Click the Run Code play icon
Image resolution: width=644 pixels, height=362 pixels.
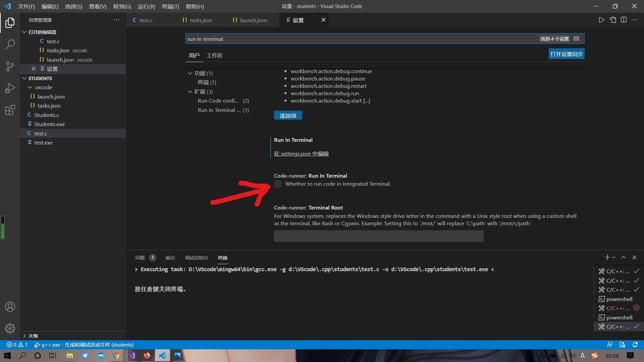pos(601,20)
